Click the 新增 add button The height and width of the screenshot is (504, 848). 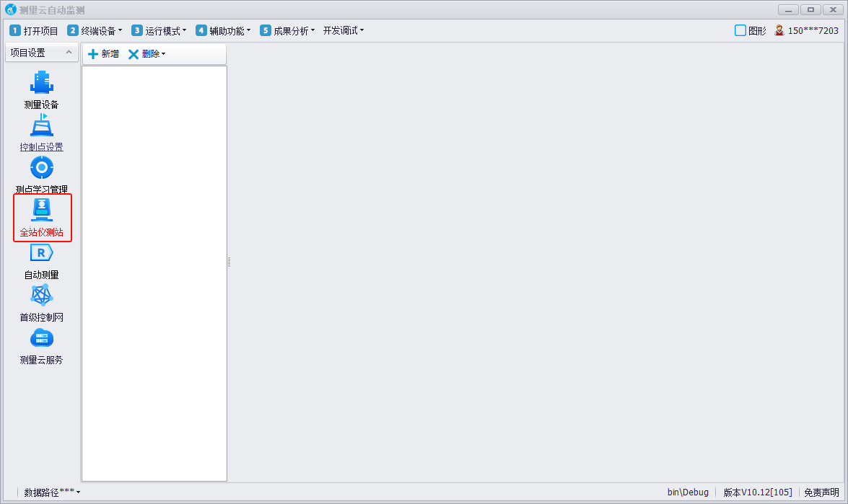tap(103, 54)
